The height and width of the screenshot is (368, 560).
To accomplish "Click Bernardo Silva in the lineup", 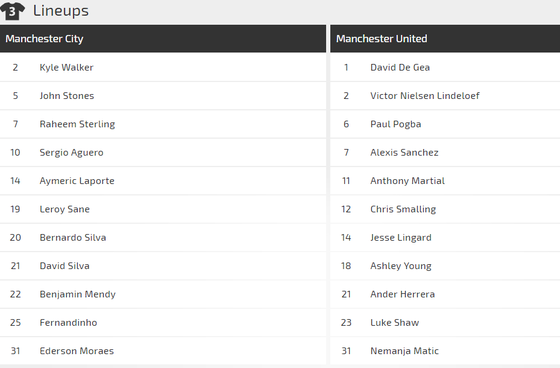I will (x=73, y=238).
